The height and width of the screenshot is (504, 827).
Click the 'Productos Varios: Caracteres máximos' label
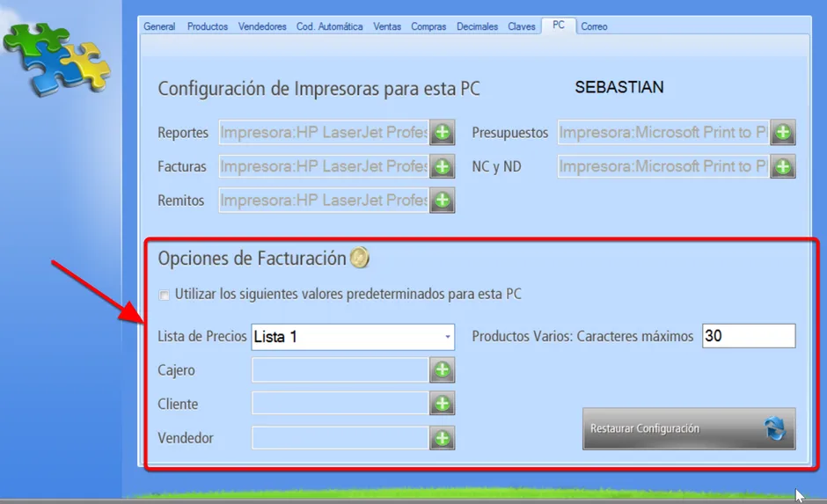point(582,336)
